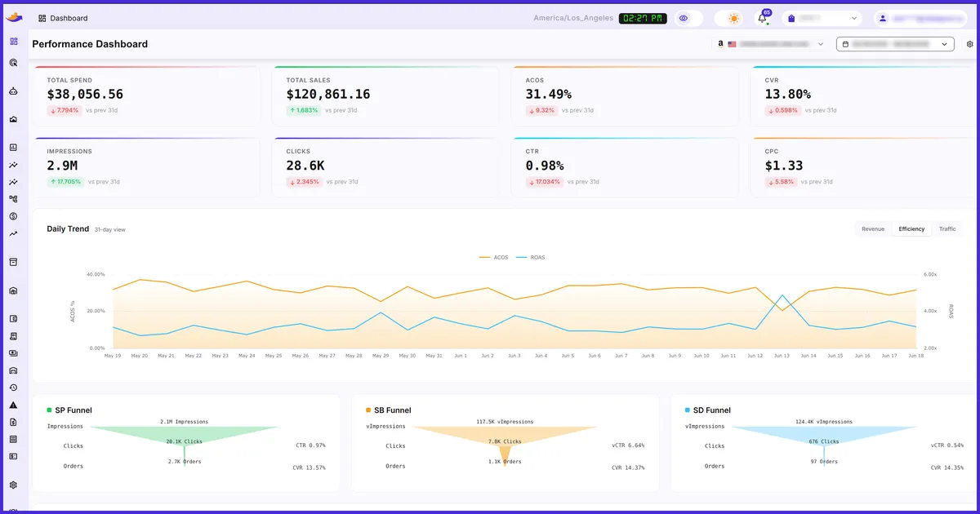Open the date range picker chevron
The image size is (980, 514).
pyautogui.click(x=945, y=44)
